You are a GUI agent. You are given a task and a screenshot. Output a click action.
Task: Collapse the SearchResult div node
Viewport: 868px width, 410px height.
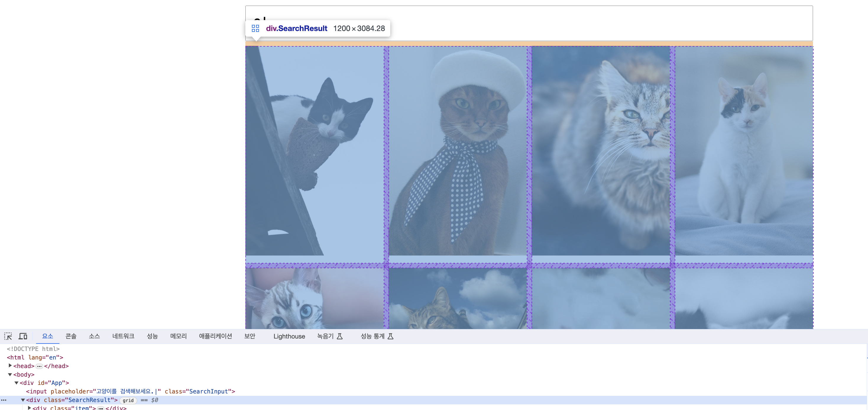tap(23, 400)
